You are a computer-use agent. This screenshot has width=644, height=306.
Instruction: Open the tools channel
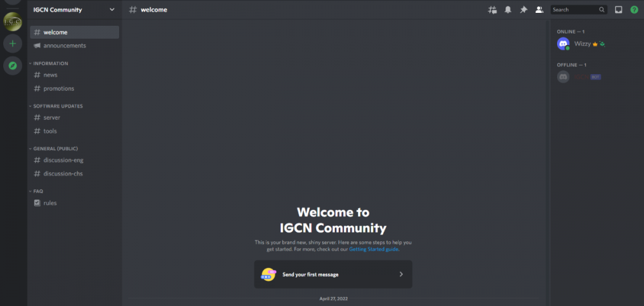point(75,131)
